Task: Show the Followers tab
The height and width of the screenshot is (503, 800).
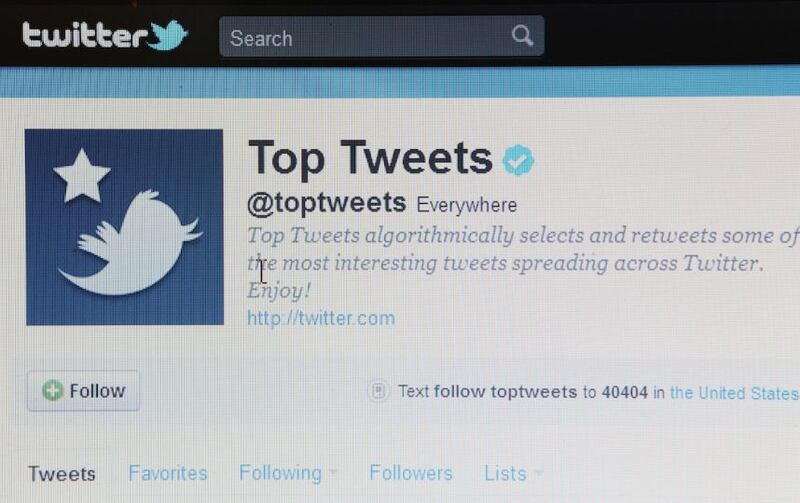Action: (411, 473)
